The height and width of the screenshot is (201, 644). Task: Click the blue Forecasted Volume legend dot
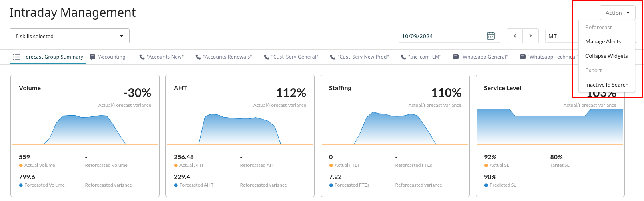[x=21, y=185]
